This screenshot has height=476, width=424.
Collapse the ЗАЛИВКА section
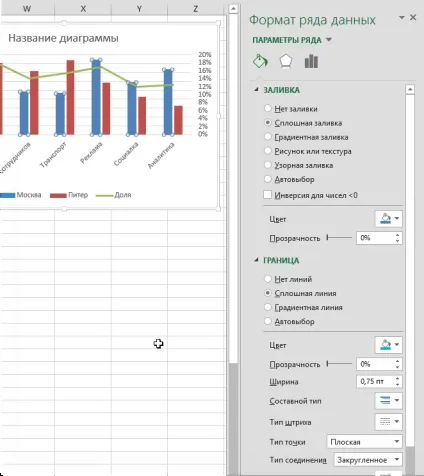(256, 90)
